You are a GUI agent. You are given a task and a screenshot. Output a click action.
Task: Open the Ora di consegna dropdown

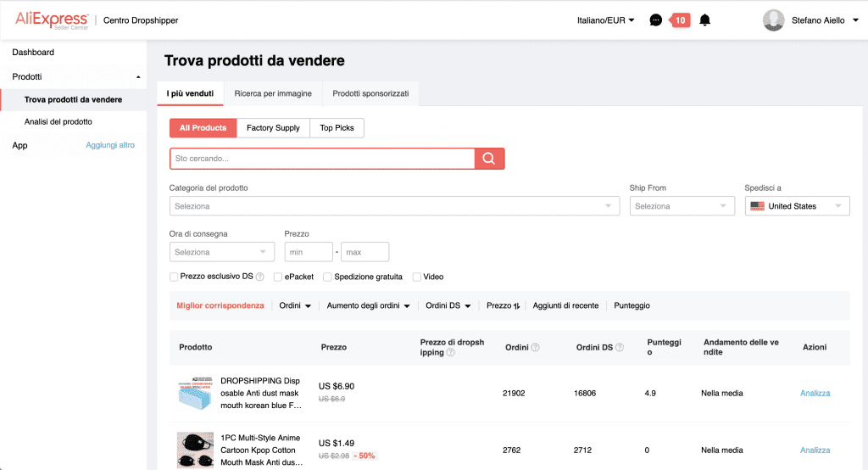221,252
